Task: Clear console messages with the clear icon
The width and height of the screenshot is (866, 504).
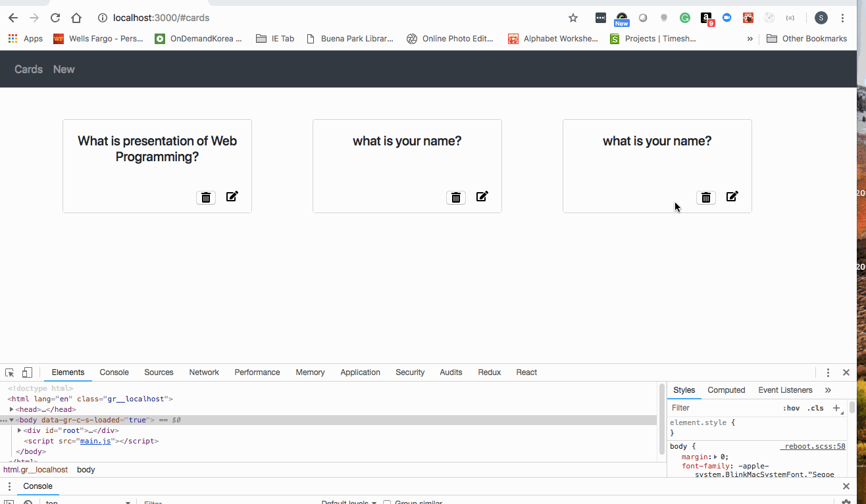Action: (x=28, y=502)
